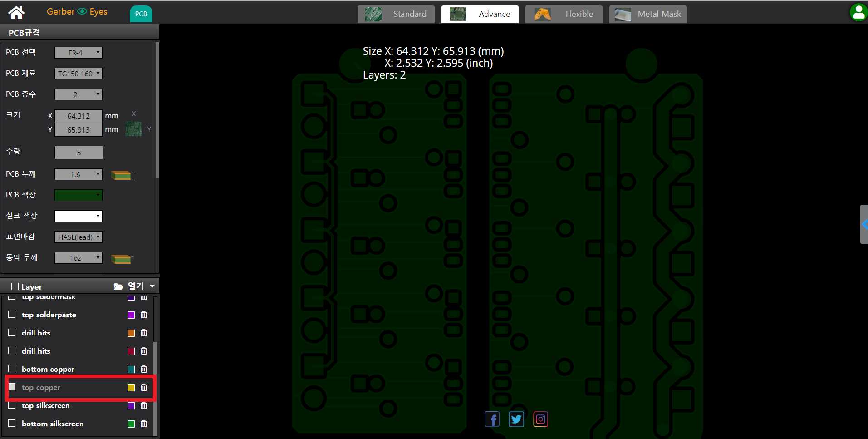Enable the bottom copper layer checkbox
The image size is (868, 439).
pyautogui.click(x=12, y=369)
